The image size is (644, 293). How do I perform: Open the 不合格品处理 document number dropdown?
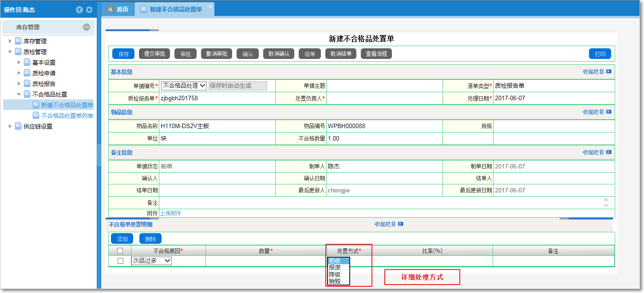(x=184, y=86)
